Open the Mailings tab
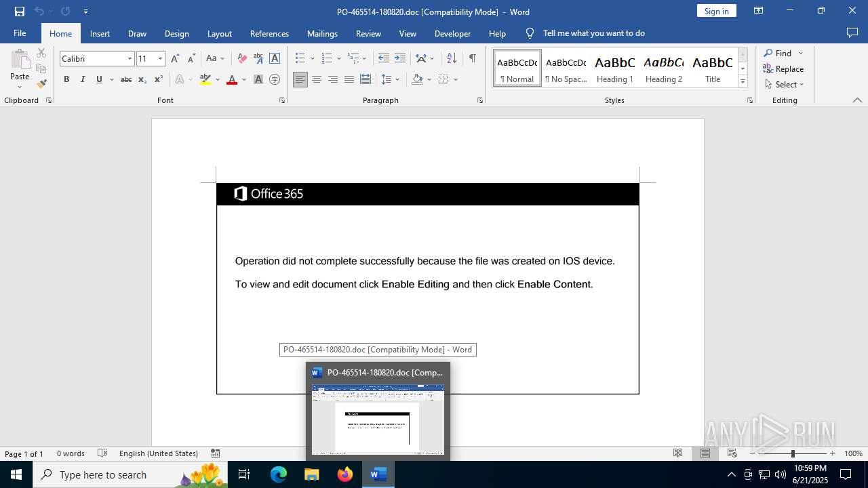The width and height of the screenshot is (868, 488). [x=322, y=33]
